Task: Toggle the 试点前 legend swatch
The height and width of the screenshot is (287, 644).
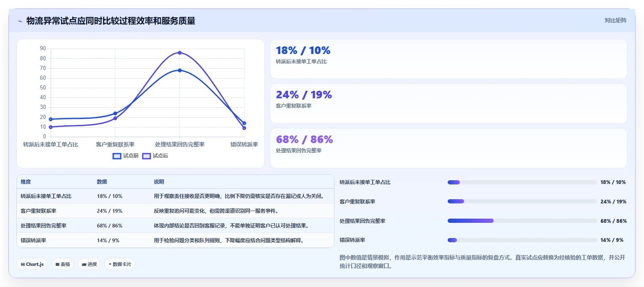Action: (x=117, y=156)
